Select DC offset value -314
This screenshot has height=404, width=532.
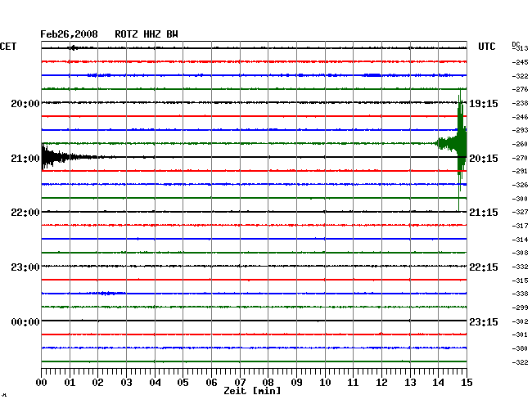pyautogui.click(x=520, y=240)
